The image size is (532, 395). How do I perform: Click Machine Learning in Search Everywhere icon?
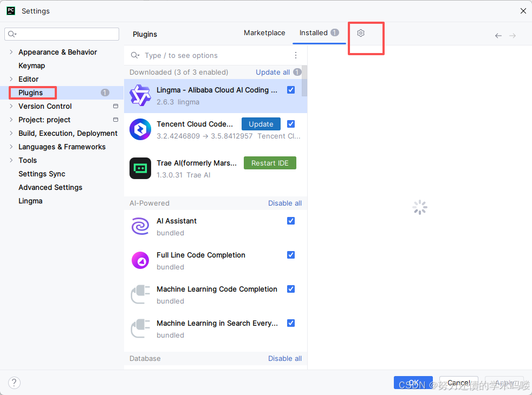[140, 328]
